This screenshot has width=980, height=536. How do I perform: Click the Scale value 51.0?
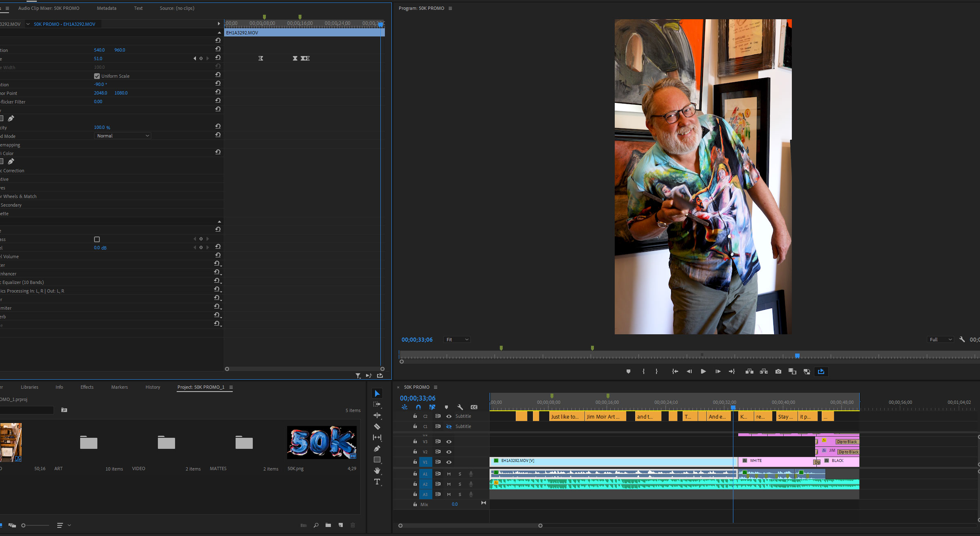point(98,59)
